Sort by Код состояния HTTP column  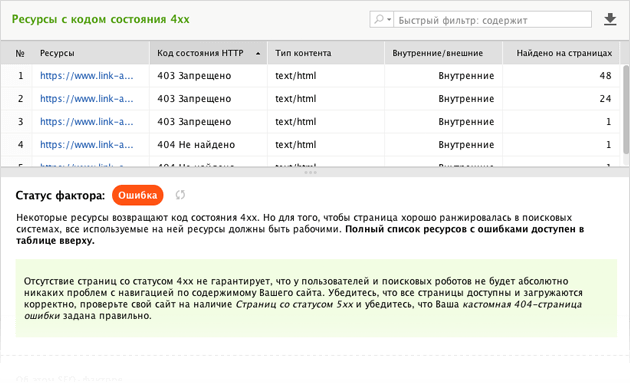pos(200,53)
